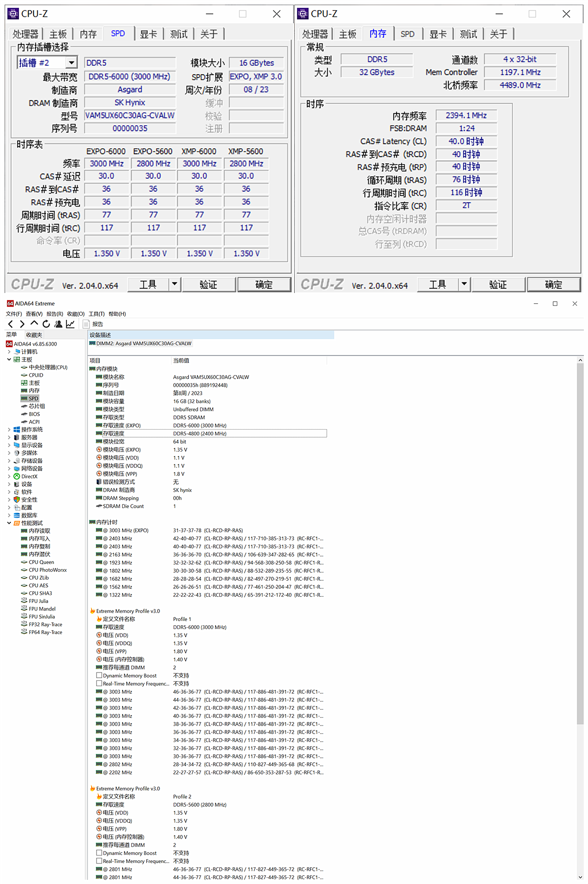588x884 pixels.
Task: Switch to 测试 tab in right CPU-Z
Action: coord(468,34)
